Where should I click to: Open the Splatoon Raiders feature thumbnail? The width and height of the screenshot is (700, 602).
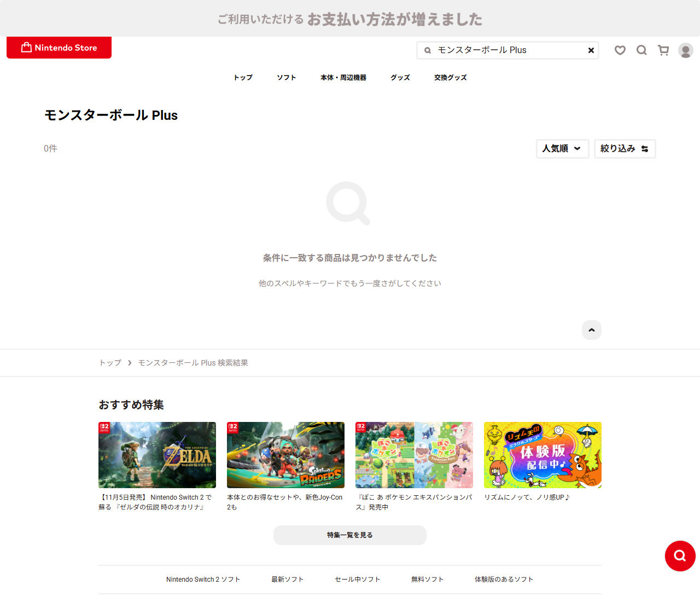[285, 455]
